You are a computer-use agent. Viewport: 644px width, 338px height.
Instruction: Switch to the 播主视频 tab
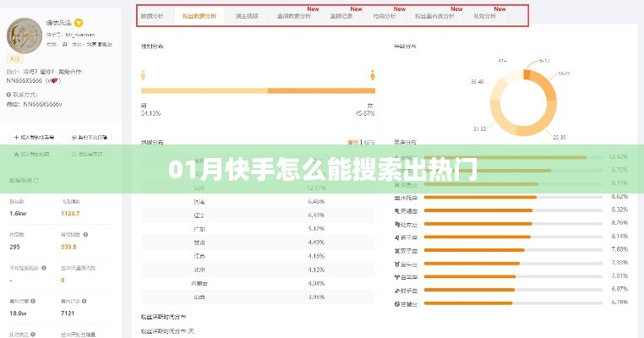(247, 16)
